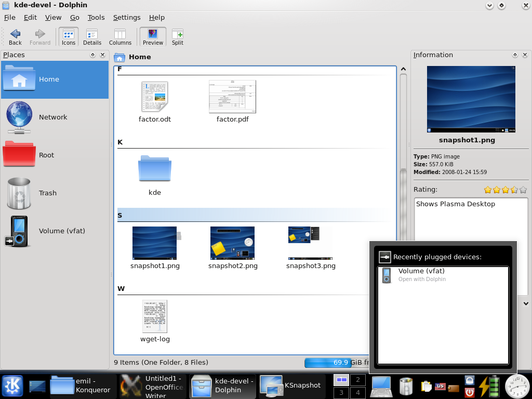Select the kde folder

point(155,175)
